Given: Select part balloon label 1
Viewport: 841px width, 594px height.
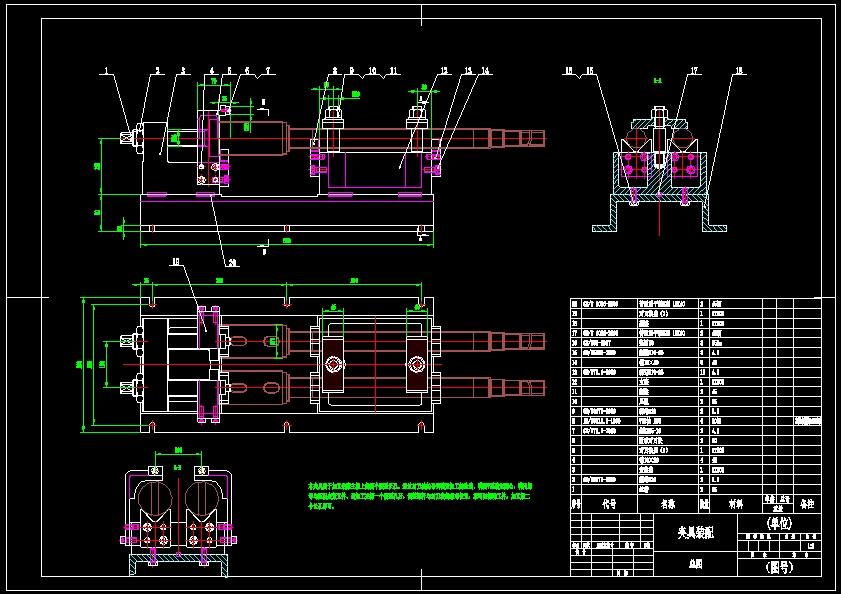Looking at the screenshot, I should (106, 70).
